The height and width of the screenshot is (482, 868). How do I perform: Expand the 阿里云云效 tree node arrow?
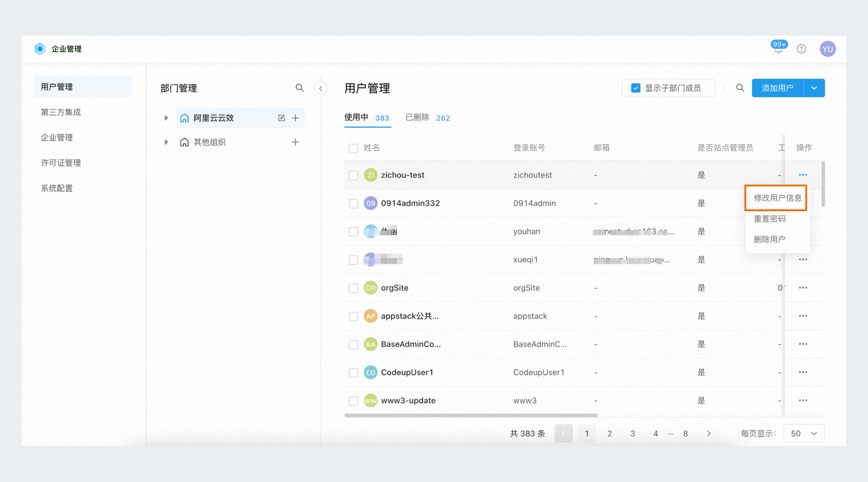coord(166,118)
